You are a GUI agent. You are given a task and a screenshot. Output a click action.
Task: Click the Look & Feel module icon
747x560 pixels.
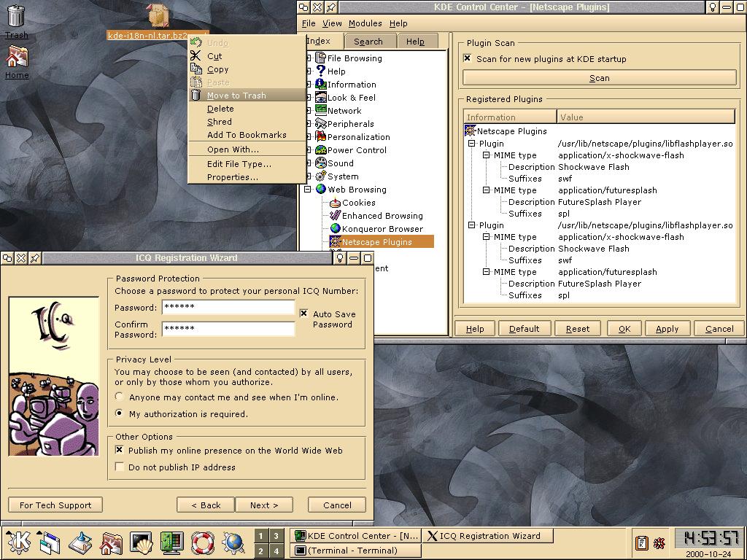321,97
